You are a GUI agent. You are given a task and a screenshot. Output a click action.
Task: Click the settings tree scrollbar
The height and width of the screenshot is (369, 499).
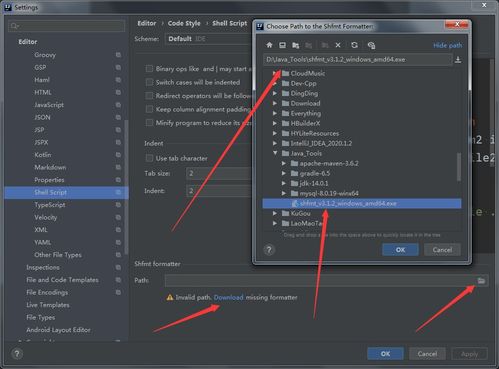coord(126,187)
